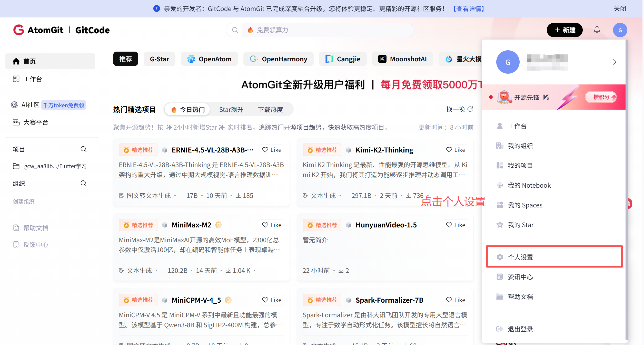The width and height of the screenshot is (644, 345).
Task: Click the dropdown menu's vertical scrollbar
Action: click(627, 190)
